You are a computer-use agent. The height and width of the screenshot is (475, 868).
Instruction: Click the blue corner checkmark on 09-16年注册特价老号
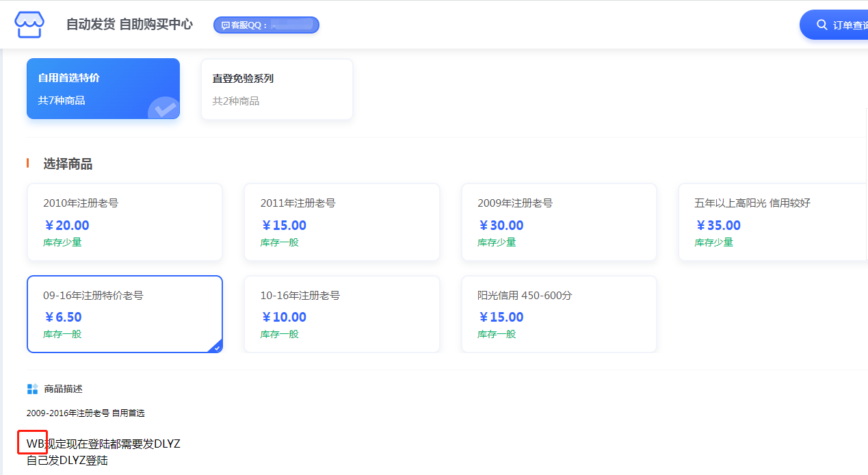(216, 347)
